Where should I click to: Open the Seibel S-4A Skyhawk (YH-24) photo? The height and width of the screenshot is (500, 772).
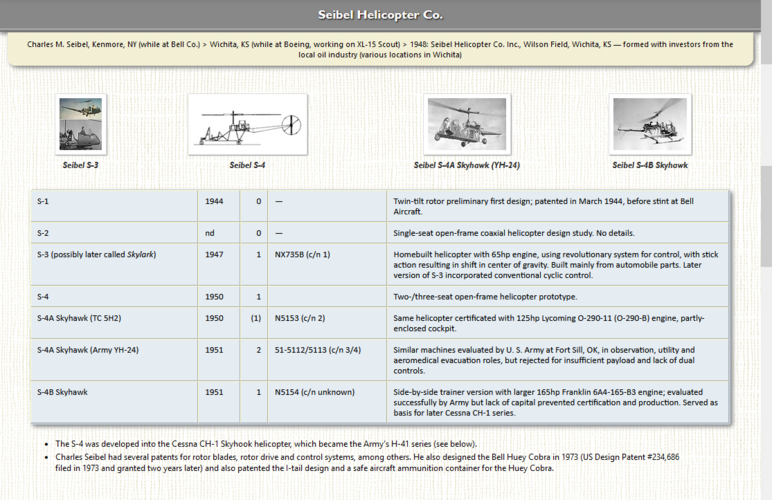point(467,124)
